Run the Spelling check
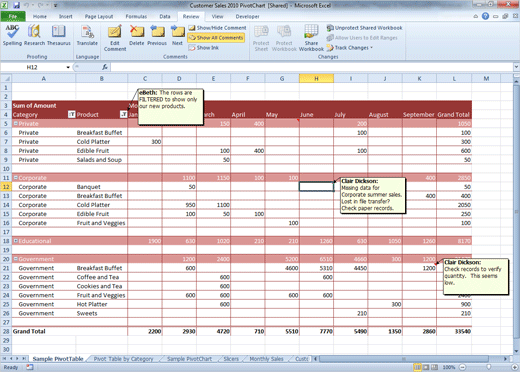The height and width of the screenshot is (372, 520). pos(12,35)
